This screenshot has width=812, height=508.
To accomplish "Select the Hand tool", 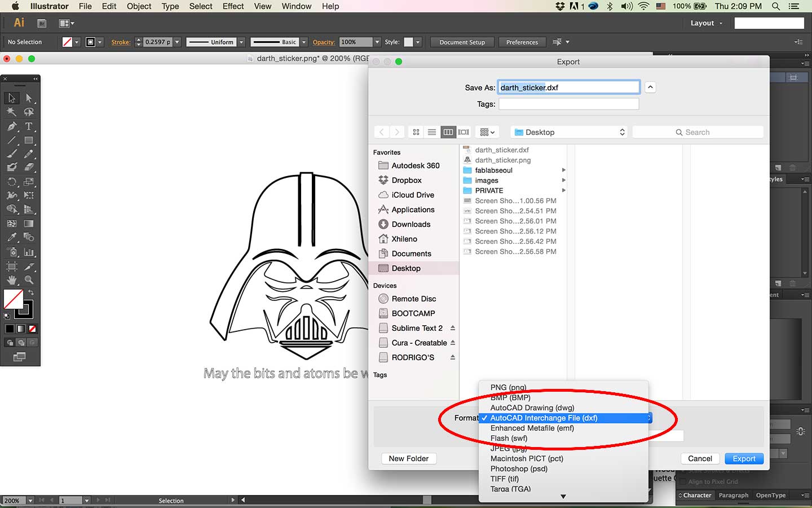I will 11,280.
